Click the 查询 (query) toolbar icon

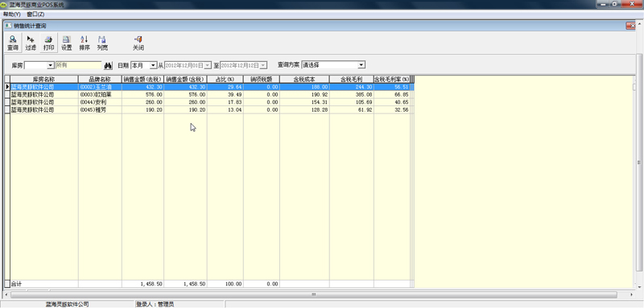[x=13, y=43]
